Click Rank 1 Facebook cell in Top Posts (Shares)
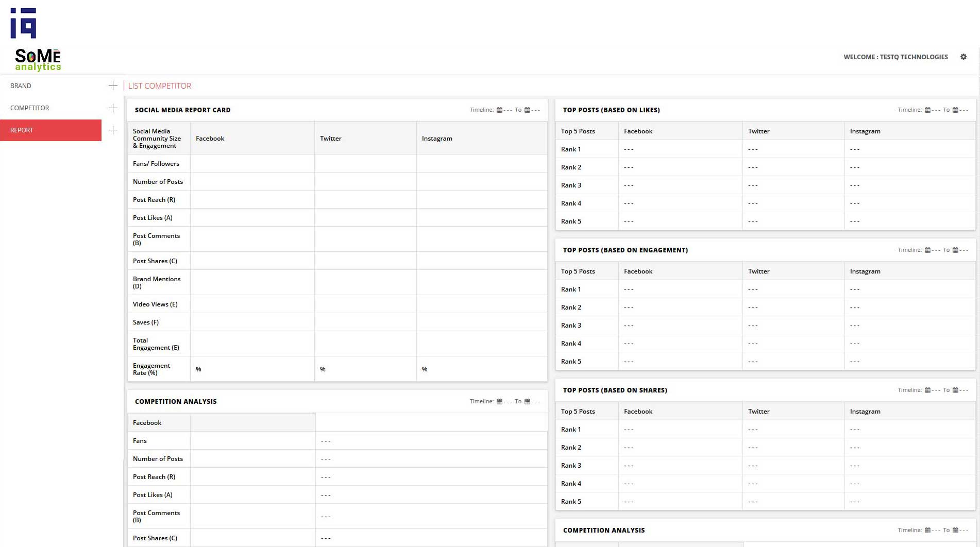The width and height of the screenshot is (980, 547). (680, 429)
